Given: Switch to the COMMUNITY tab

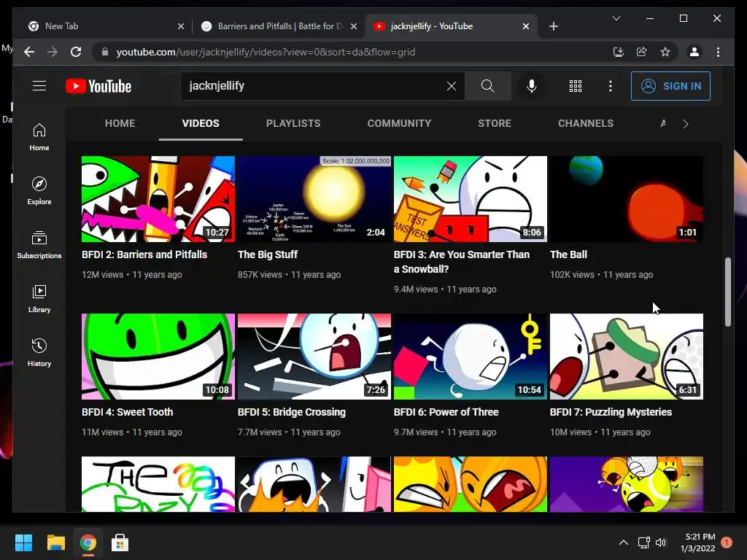Looking at the screenshot, I should point(399,123).
